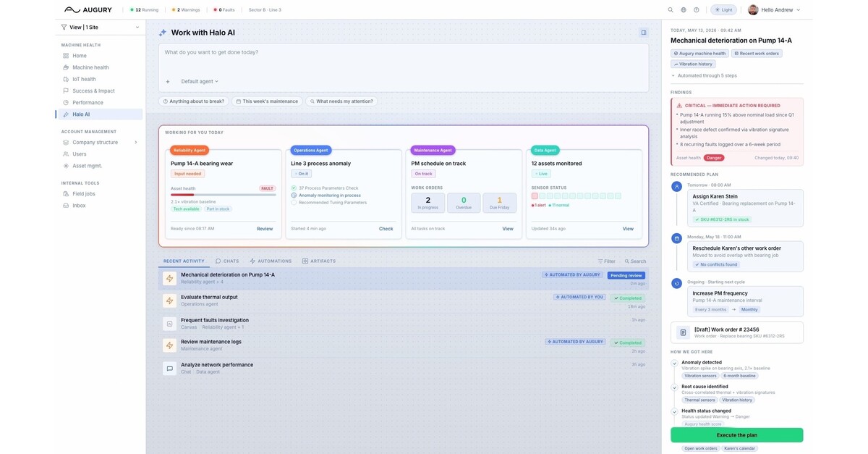The height and width of the screenshot is (454, 868).
Task: Select the Recent Activity tab
Action: pos(184,261)
